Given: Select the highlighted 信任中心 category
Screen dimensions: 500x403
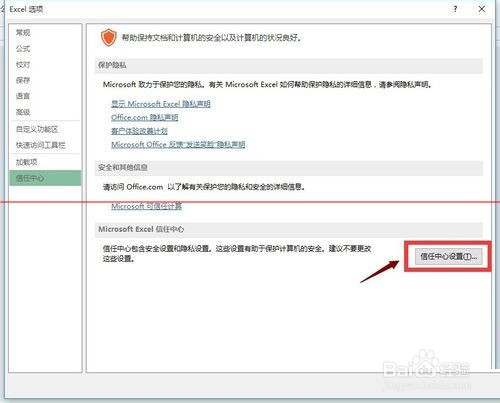Looking at the screenshot, I should click(x=45, y=178).
